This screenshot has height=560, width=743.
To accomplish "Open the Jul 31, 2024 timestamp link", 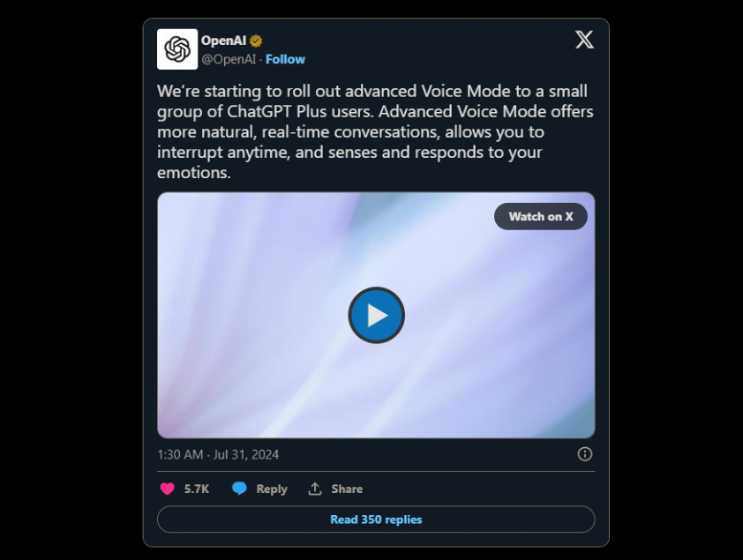I will pyautogui.click(x=218, y=454).
